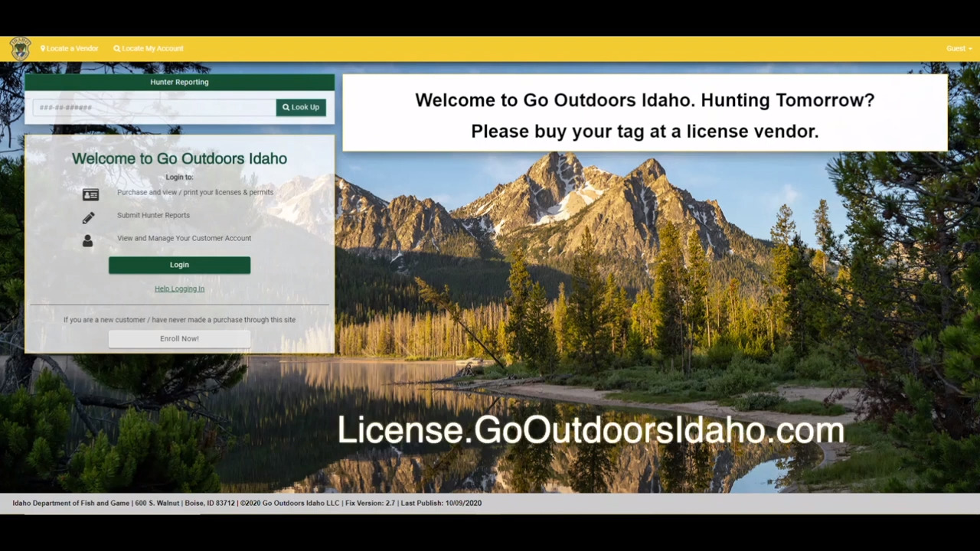Click the Hunter Reporting number input field
The image size is (980, 551).
(x=154, y=107)
